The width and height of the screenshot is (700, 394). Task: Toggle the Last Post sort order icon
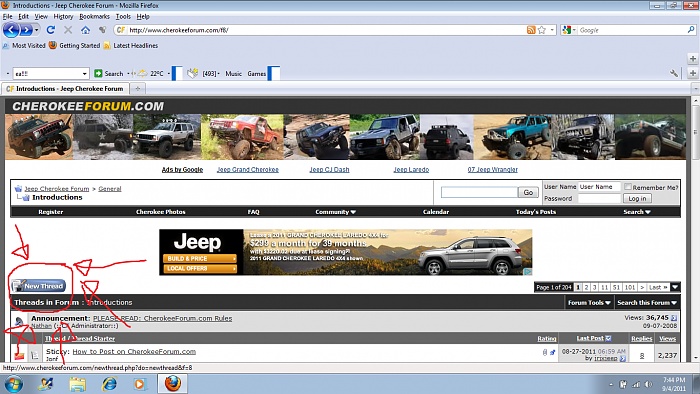point(608,338)
